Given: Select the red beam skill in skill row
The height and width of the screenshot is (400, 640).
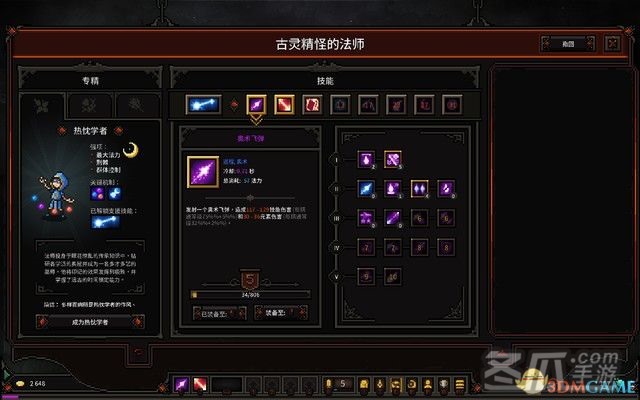Looking at the screenshot, I should coord(284,105).
